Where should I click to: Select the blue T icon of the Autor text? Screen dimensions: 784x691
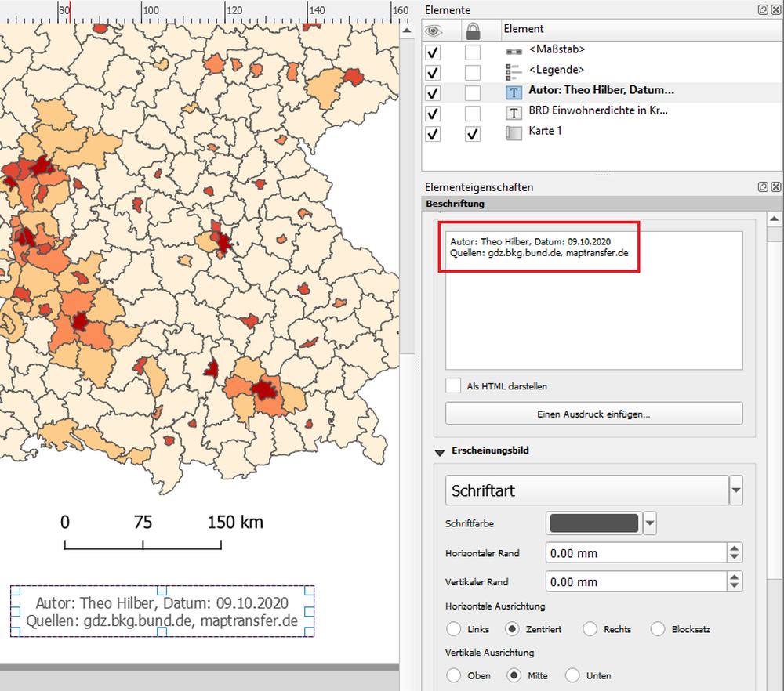(514, 90)
